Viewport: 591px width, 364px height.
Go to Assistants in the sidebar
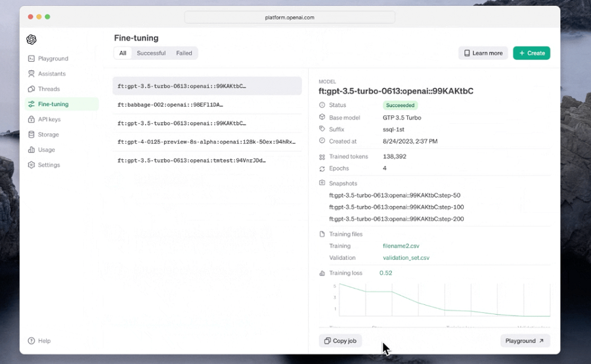pyautogui.click(x=47, y=73)
